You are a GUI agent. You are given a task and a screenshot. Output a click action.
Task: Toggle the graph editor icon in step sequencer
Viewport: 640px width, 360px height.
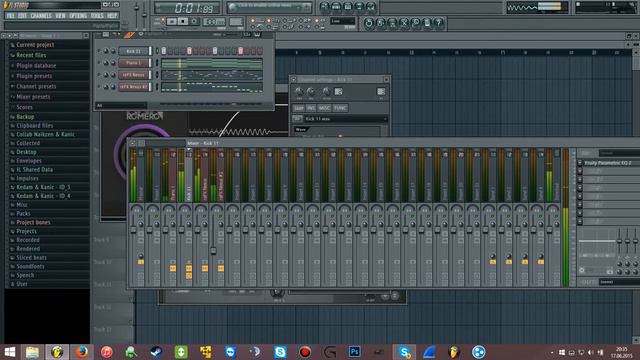(x=247, y=35)
